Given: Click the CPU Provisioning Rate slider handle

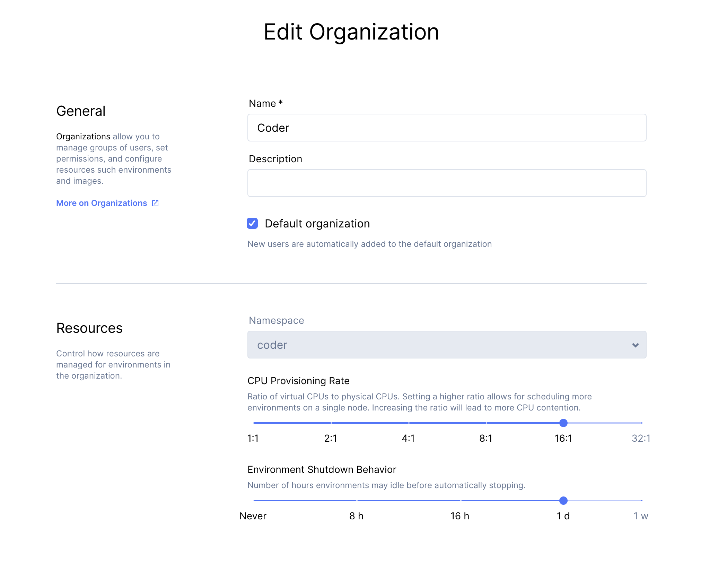Looking at the screenshot, I should [x=563, y=423].
